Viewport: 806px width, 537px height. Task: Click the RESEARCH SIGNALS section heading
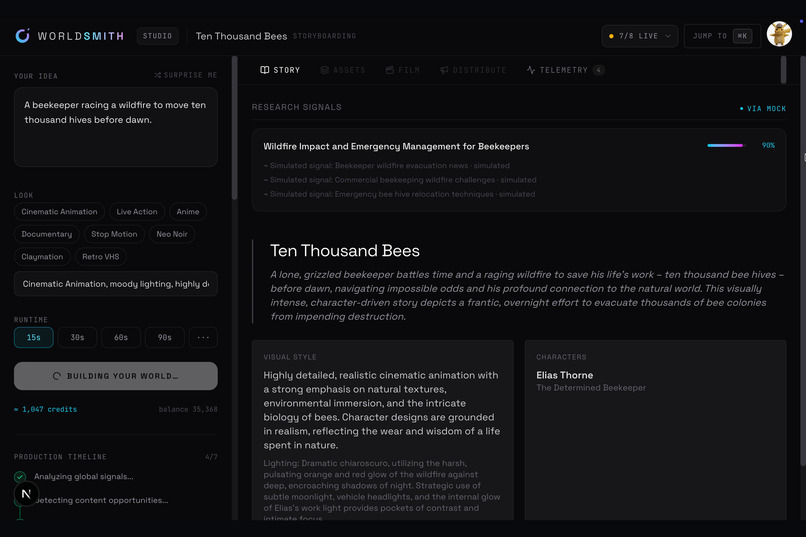297,107
